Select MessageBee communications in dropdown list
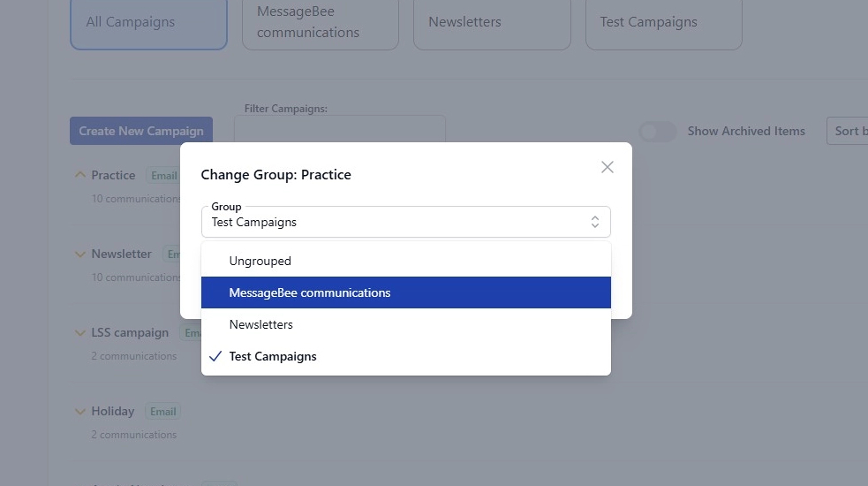Viewport: 868px width, 486px height. coord(309,292)
